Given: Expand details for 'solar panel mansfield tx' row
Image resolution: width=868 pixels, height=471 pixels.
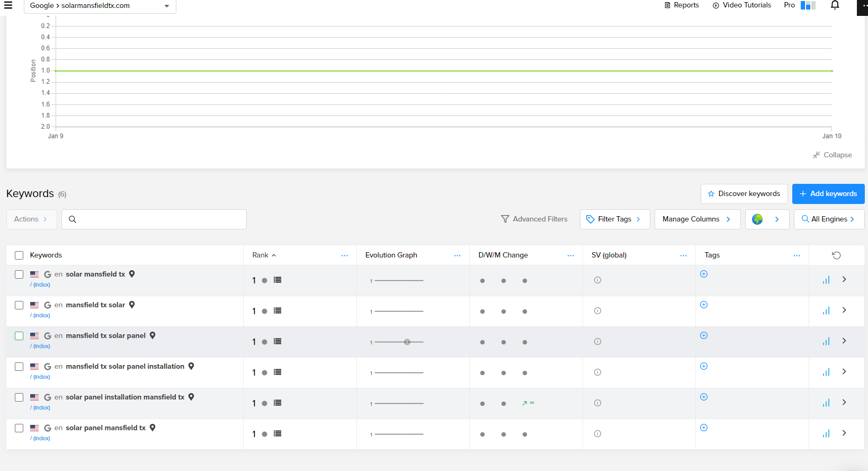Looking at the screenshot, I should [x=844, y=433].
